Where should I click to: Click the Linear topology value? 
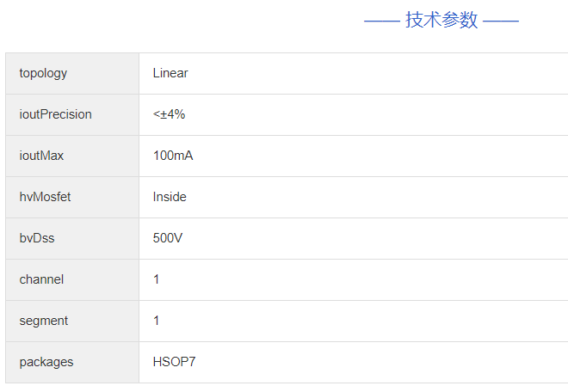point(170,73)
